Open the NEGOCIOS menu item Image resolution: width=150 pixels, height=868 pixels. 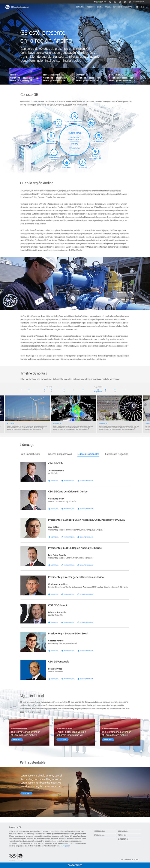pos(91,7)
